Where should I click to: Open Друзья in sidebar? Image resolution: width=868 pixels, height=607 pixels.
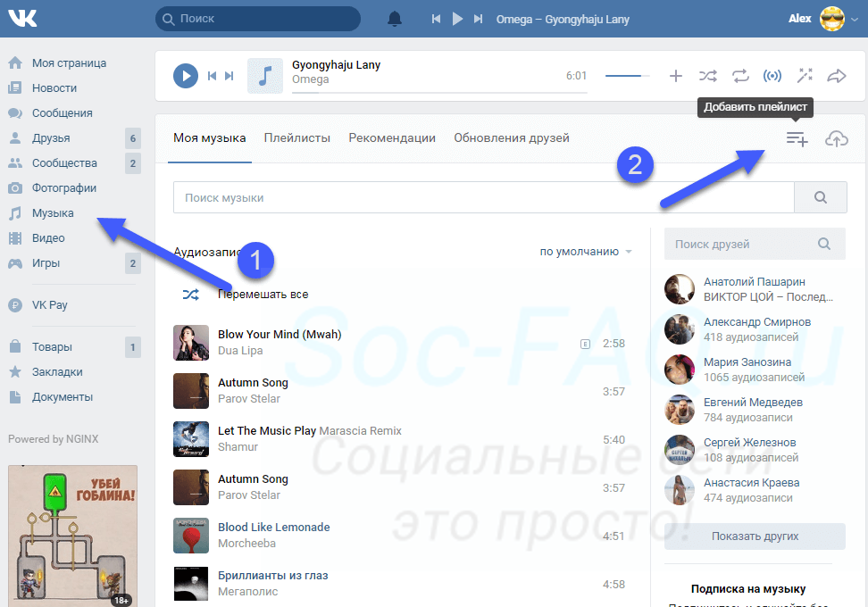pyautogui.click(x=51, y=137)
